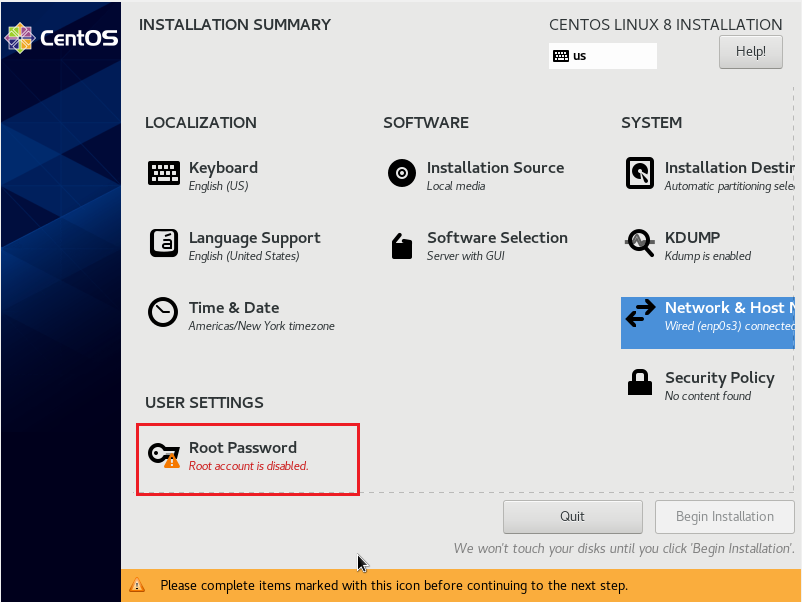The image size is (802, 602).
Task: Click 'Americas/New York timezone' text
Action: (x=261, y=326)
